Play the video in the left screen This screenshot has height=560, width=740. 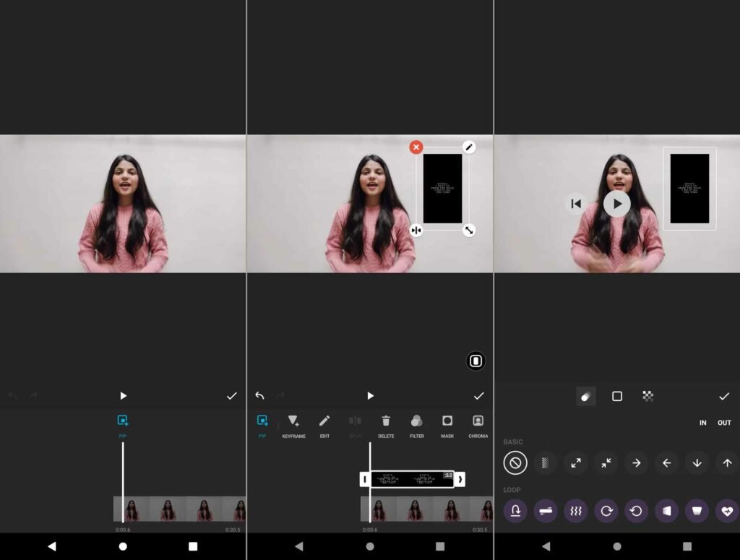point(123,396)
